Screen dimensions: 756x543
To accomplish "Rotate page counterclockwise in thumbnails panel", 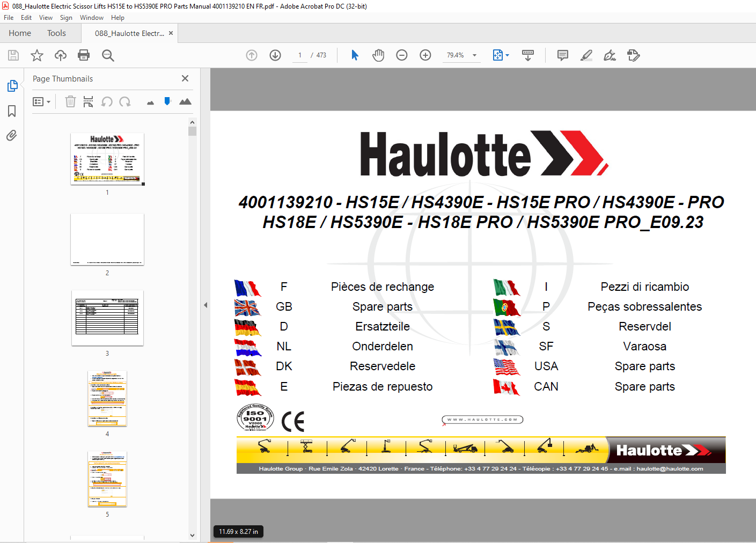I will (107, 101).
